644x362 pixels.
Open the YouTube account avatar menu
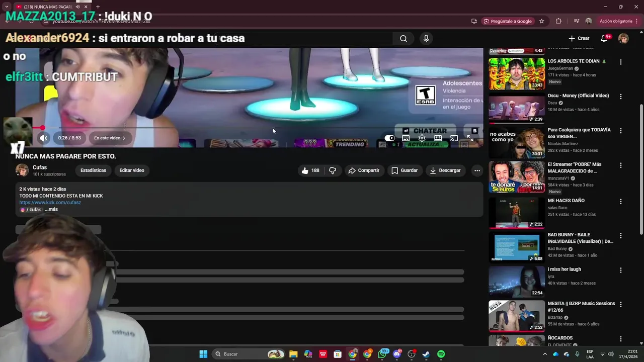tap(623, 38)
